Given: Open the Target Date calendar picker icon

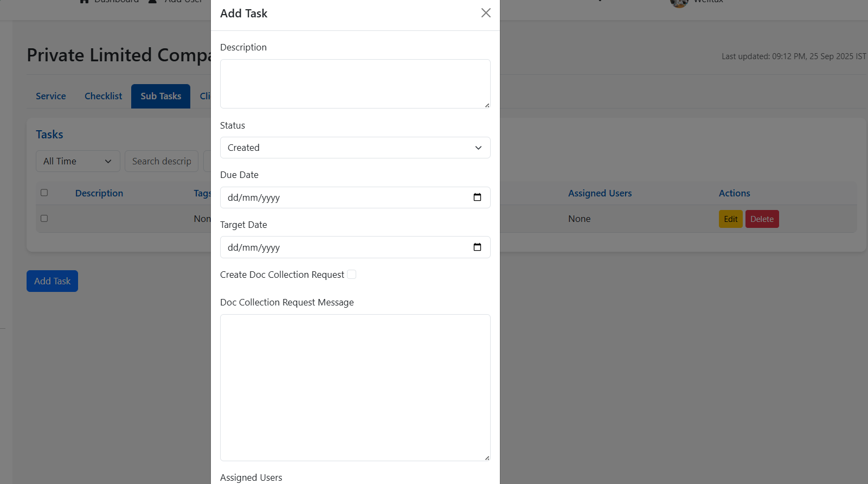Looking at the screenshot, I should (x=477, y=247).
